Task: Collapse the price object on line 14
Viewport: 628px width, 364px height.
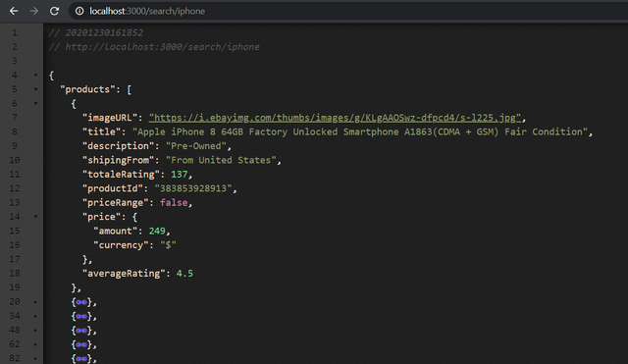Action: click(x=35, y=217)
